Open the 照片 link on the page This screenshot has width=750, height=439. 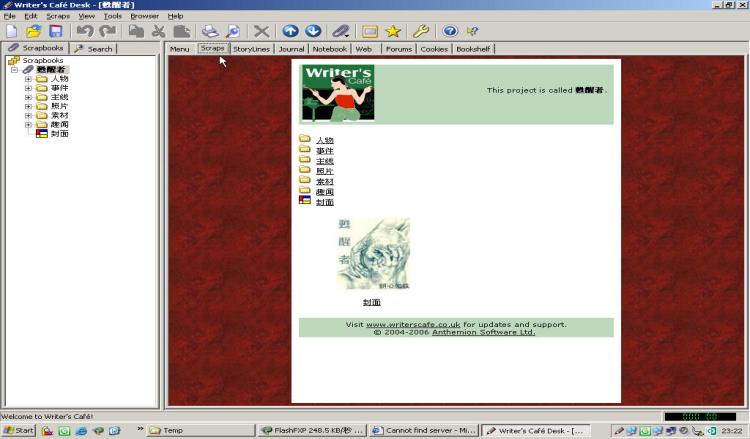tap(325, 171)
